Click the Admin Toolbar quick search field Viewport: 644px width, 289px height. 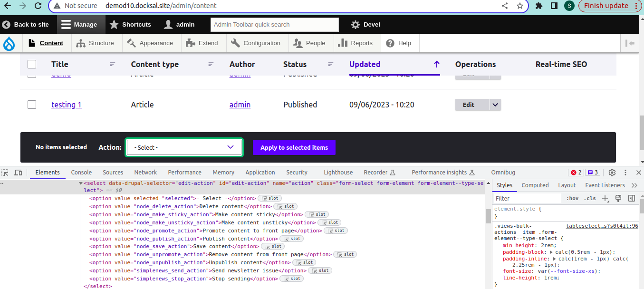(x=274, y=25)
